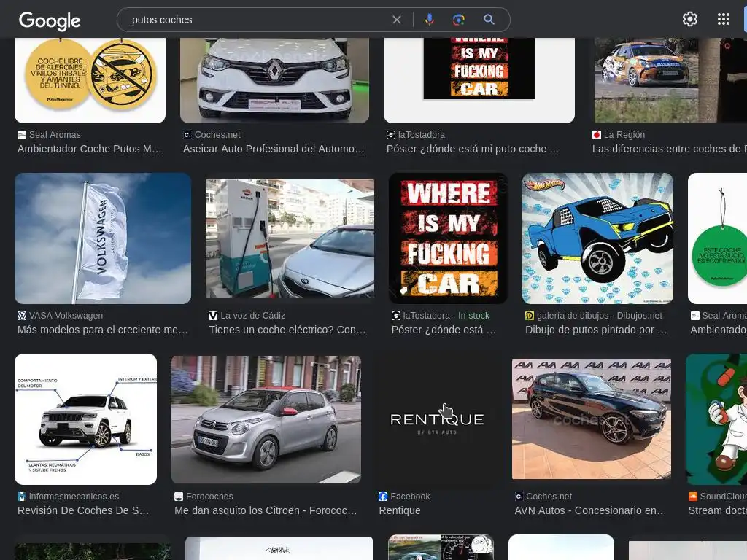The width and height of the screenshot is (747, 560).
Task: Open 'AVN Autos - Concesionario en...' link
Action: pyautogui.click(x=590, y=511)
